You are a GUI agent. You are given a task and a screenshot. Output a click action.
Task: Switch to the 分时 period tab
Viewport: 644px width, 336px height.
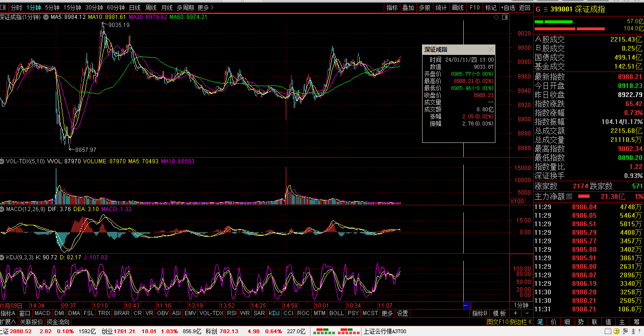17,8
